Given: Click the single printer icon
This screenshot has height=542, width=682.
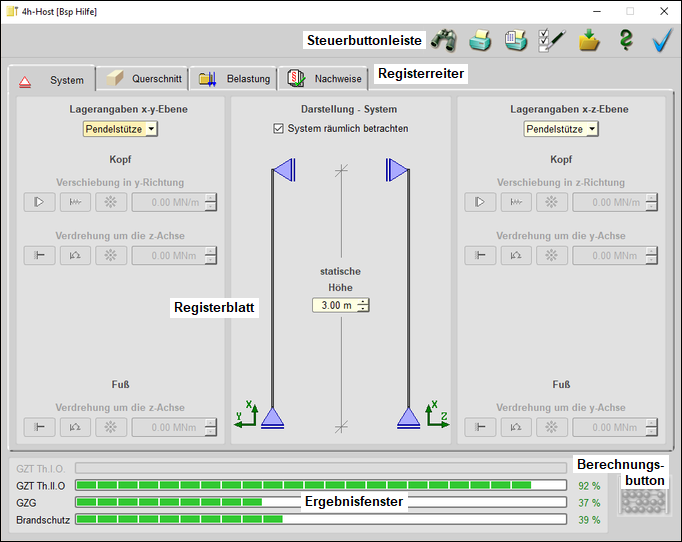Looking at the screenshot, I should [481, 41].
